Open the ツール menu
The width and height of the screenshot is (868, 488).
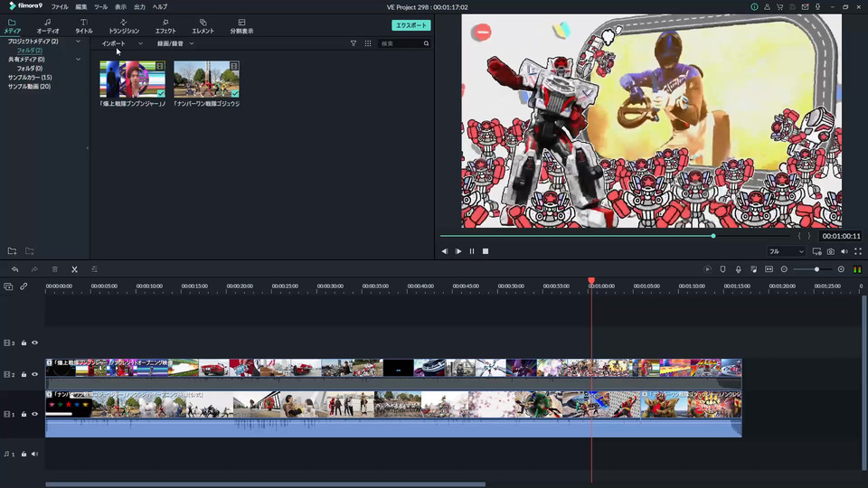pos(100,7)
